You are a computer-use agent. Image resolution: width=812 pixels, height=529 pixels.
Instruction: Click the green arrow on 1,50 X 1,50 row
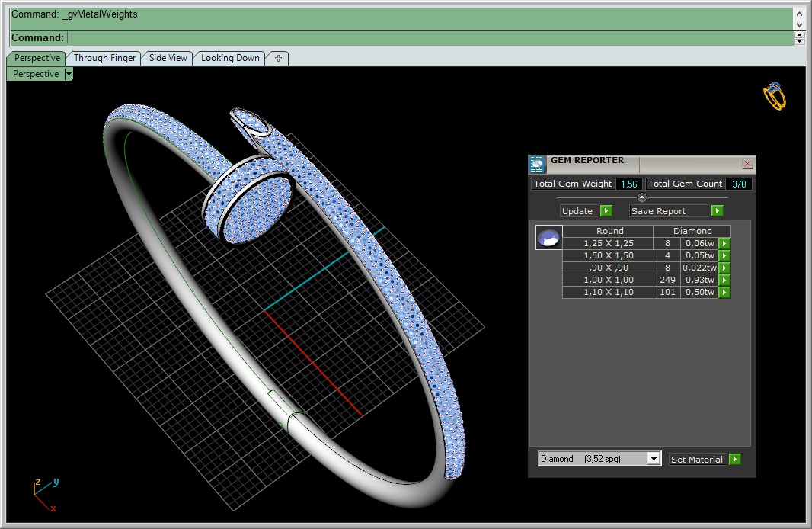[724, 255]
